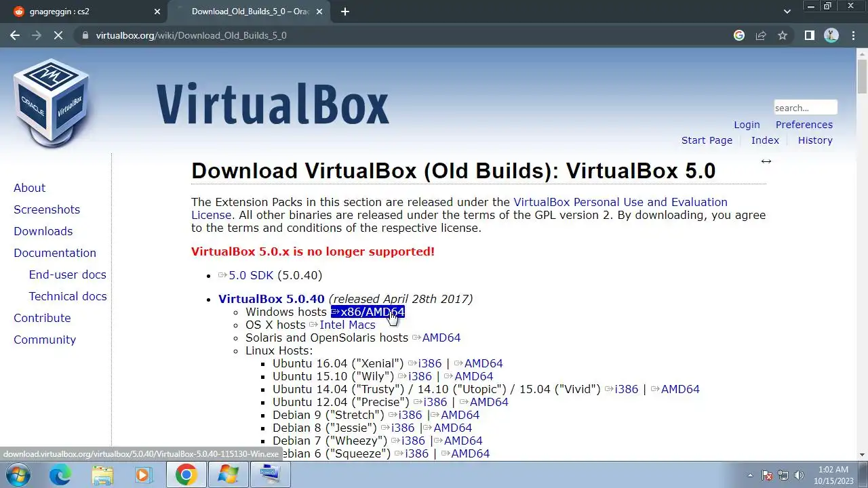Screen dimensions: 868x488
Task: Click the VirtualBox cube logo
Action: (52, 102)
